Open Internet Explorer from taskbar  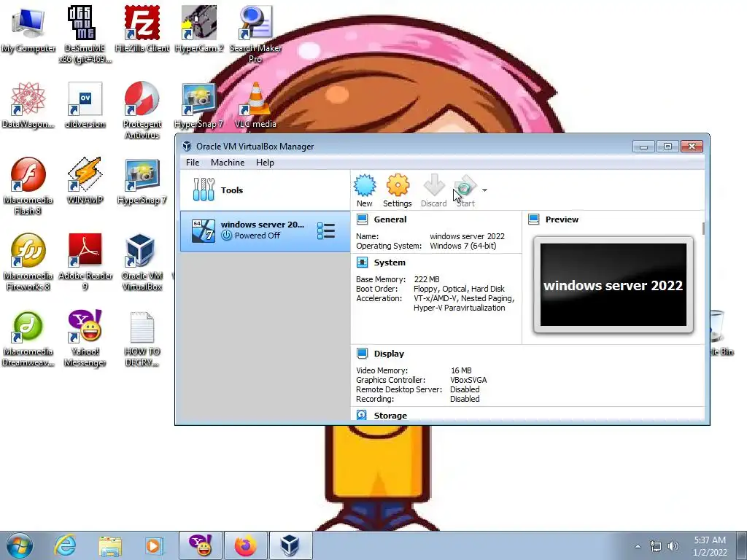coord(65,545)
